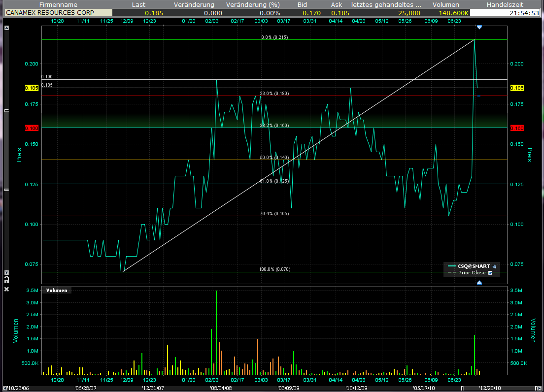Click '05/28/07 on time scrollbar

[85, 388]
